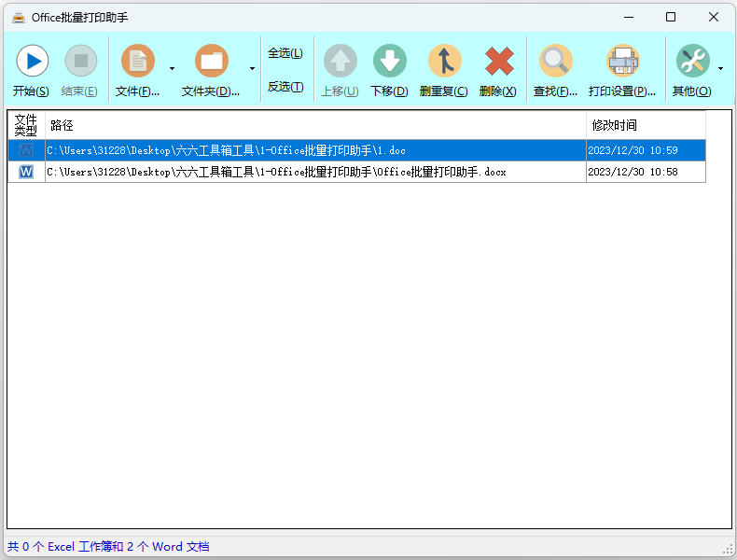The image size is (737, 560).
Task: Expand the dropdown arrow beside 其他(O)
Action: pos(720,69)
